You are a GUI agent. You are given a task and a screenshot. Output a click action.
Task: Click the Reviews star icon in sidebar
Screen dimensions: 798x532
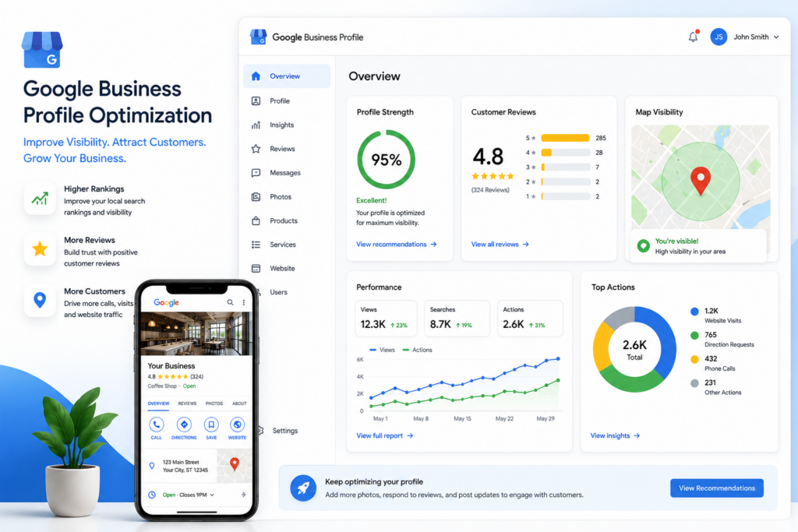click(x=256, y=149)
